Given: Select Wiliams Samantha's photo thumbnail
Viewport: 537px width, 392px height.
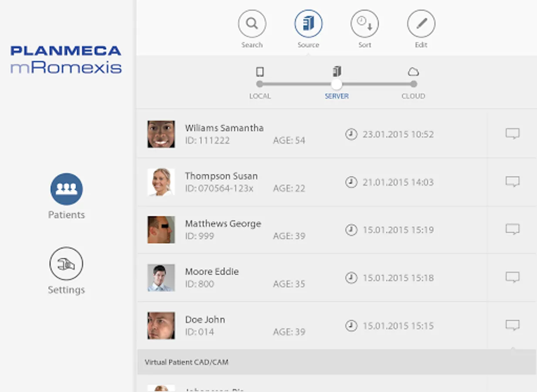Looking at the screenshot, I should click(161, 134).
